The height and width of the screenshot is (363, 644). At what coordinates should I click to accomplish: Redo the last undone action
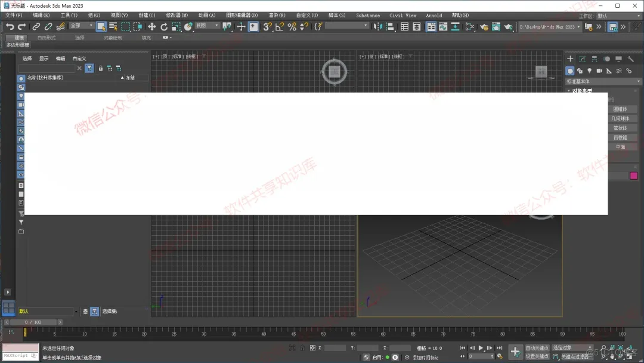click(x=22, y=27)
